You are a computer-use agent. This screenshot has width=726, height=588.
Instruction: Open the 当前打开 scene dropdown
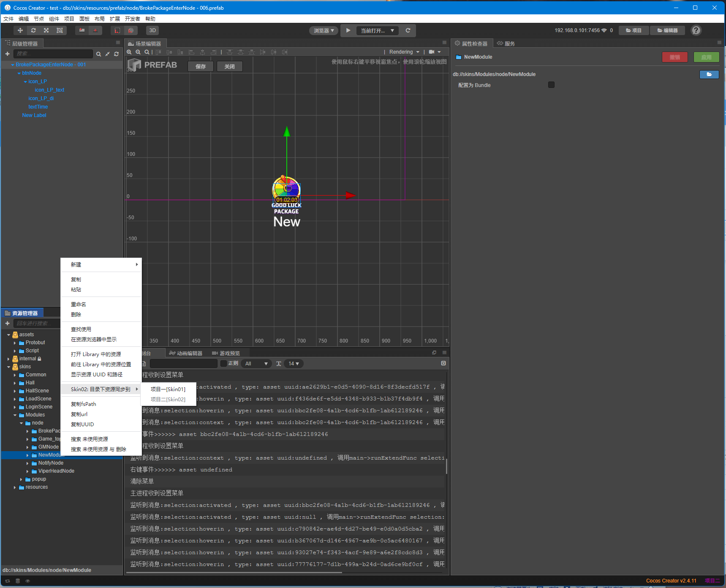377,30
